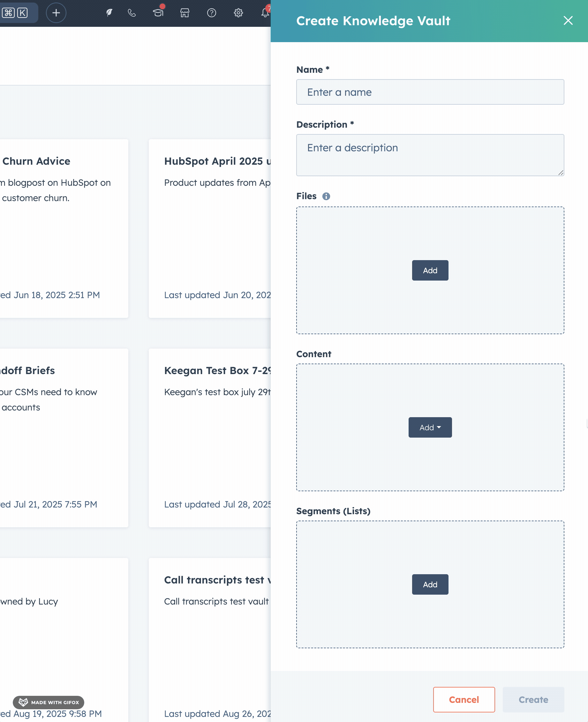The image size is (588, 722).
Task: Expand the Content Add dropdown
Action: (430, 427)
